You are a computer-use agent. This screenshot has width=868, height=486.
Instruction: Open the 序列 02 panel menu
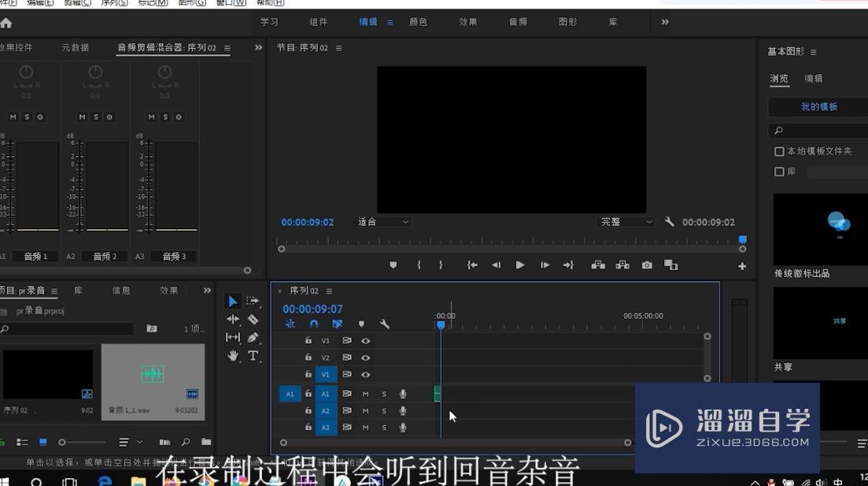pos(328,290)
